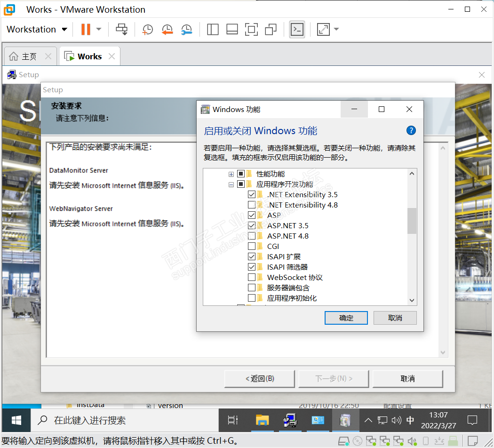The width and height of the screenshot is (494, 448).
Task: Enable 服务器端包含 checkbox
Action: (251, 288)
